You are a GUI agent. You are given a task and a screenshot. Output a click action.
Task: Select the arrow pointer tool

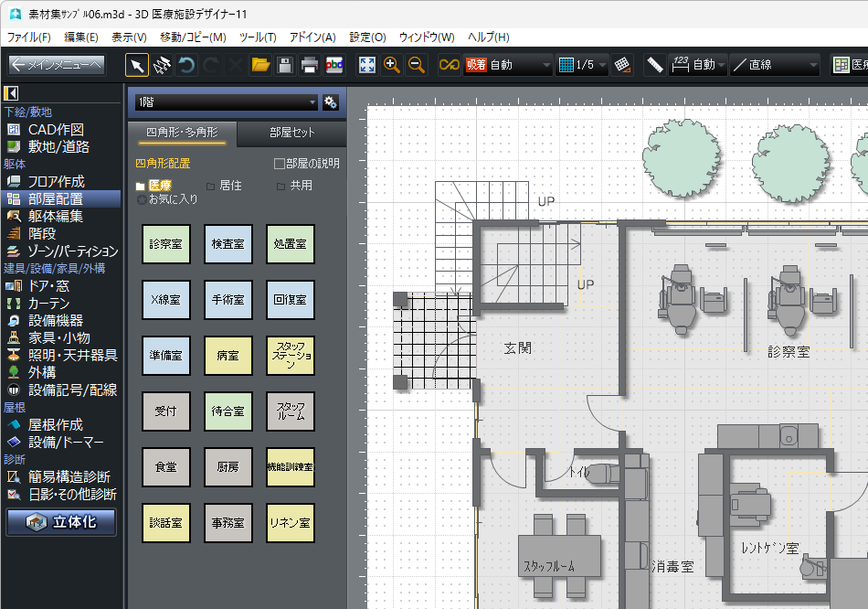coord(136,65)
